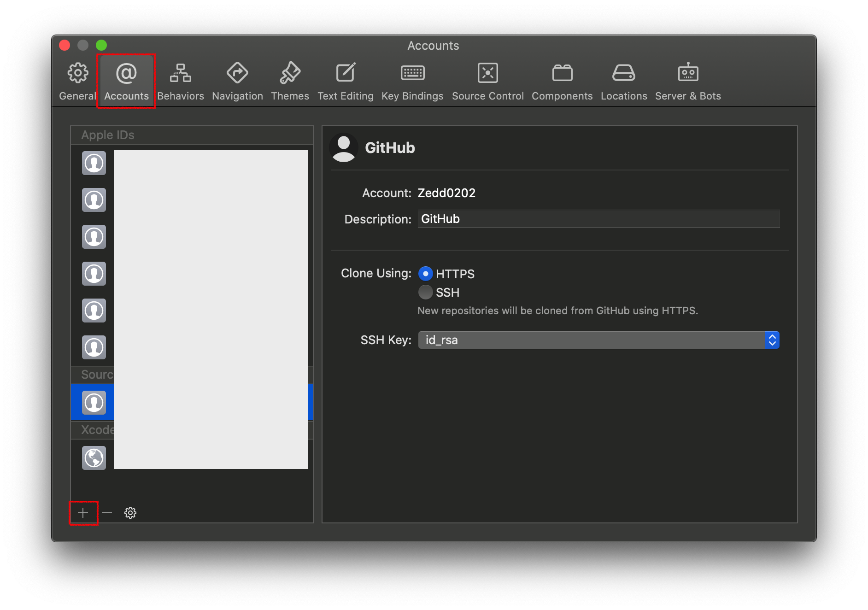Open the gear actions menu below the accounts list
The image size is (868, 610).
[x=130, y=513]
